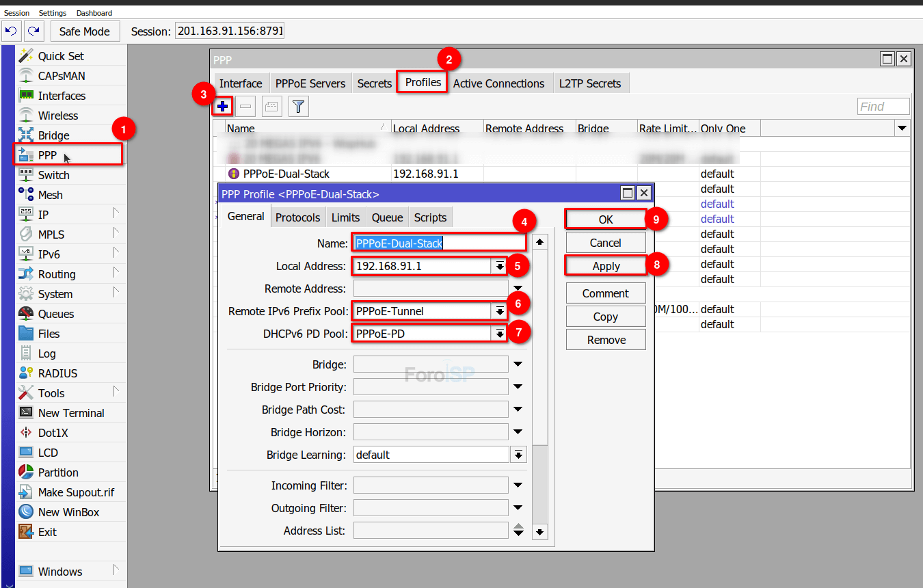Image resolution: width=923 pixels, height=588 pixels.
Task: Switch to the Protocols tab
Action: coord(297,217)
